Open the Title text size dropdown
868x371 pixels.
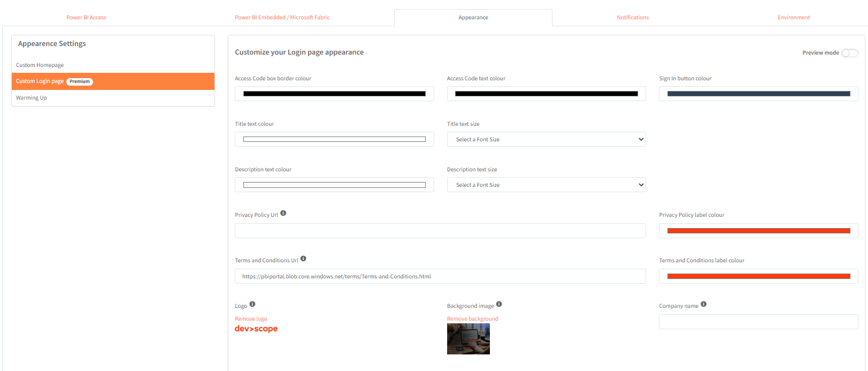tap(546, 140)
